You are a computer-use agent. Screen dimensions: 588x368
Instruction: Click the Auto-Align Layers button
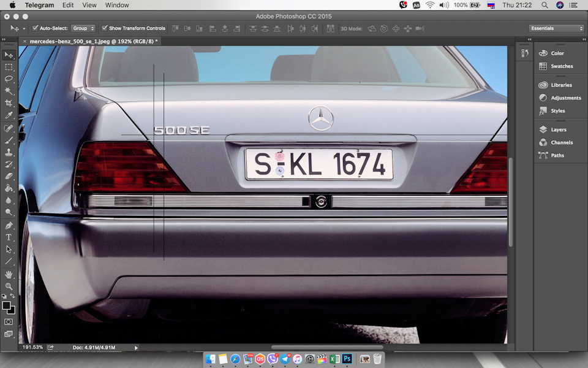point(330,29)
